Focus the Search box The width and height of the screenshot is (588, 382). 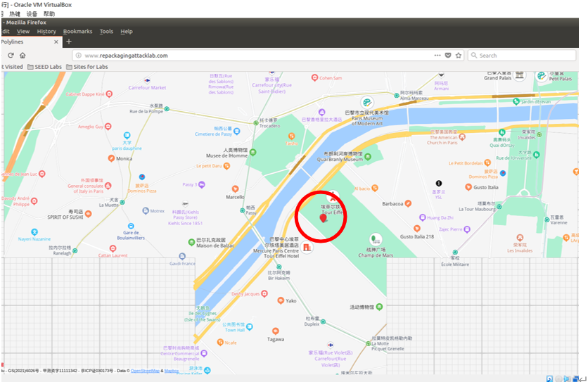click(522, 55)
